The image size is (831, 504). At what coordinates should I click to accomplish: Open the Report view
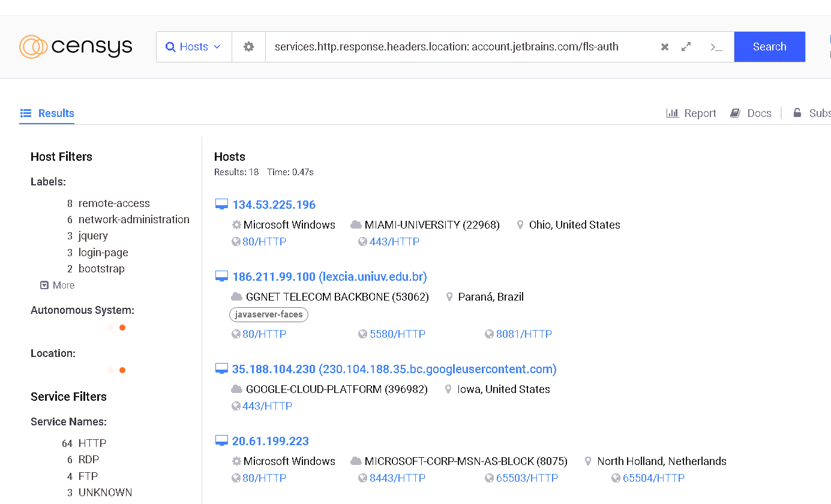pyautogui.click(x=691, y=113)
